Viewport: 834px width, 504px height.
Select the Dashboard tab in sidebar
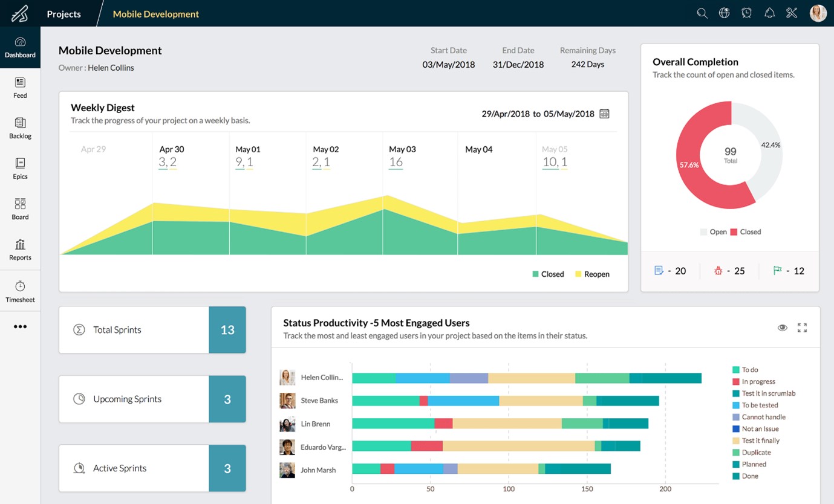(20, 47)
